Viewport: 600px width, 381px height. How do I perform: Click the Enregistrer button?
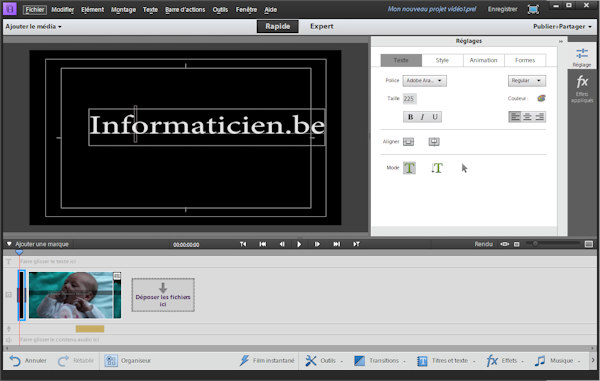[502, 9]
